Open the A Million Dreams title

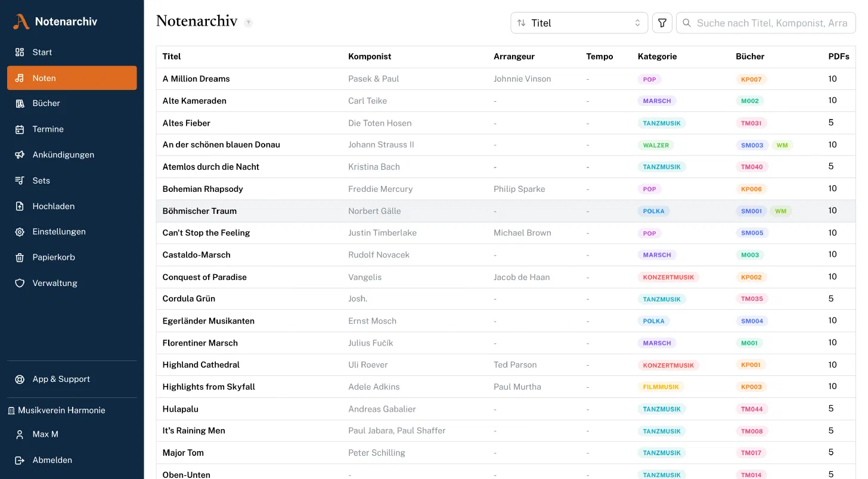point(196,79)
